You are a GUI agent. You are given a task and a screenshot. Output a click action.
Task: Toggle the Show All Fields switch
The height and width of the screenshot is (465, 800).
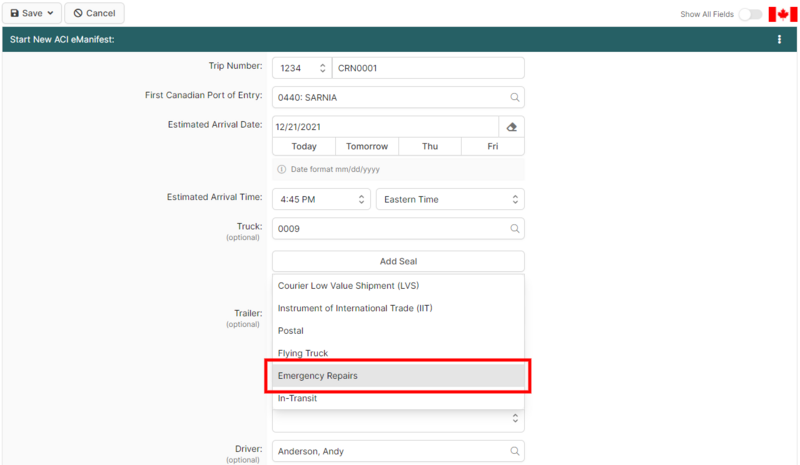pos(750,14)
